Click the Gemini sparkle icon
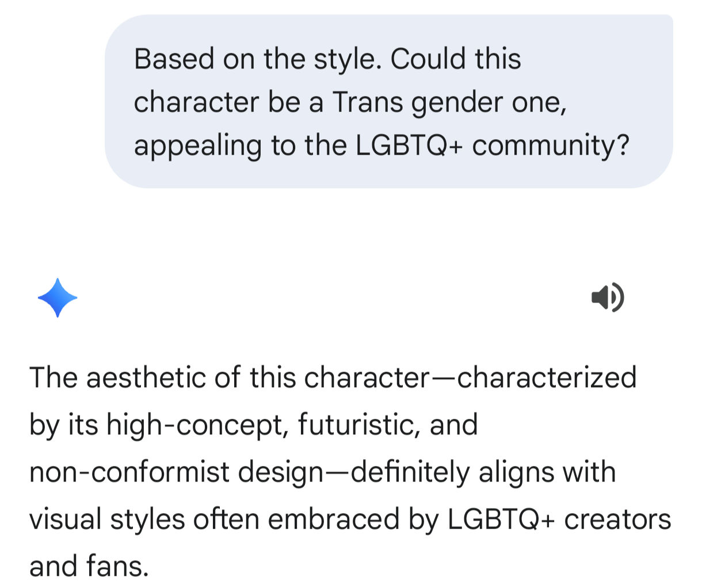 (58, 298)
